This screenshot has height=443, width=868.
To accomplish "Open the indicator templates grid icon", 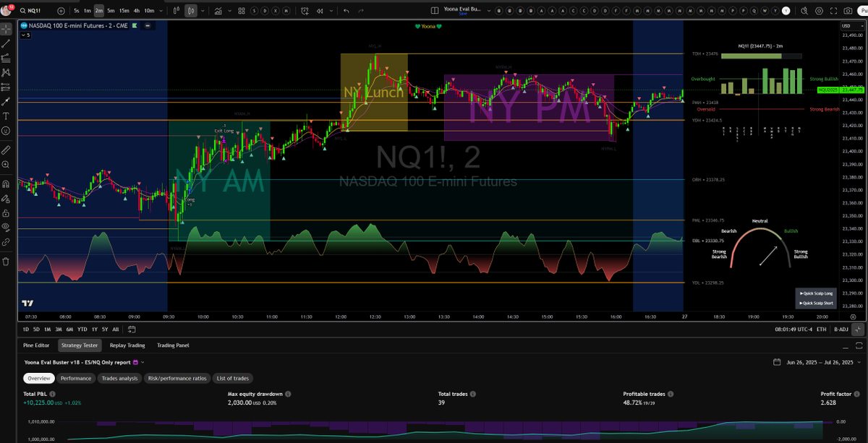I will coord(243,11).
